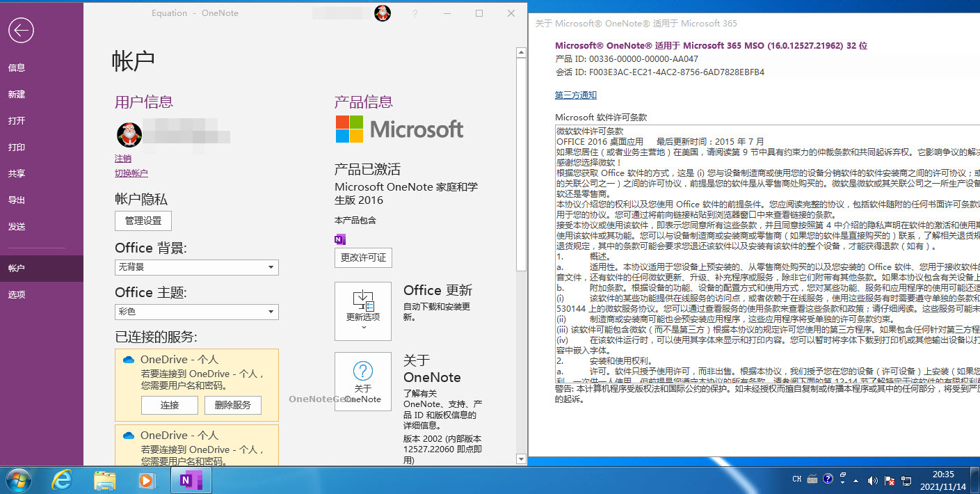Open the 更新选项 dropdown button

(x=363, y=311)
